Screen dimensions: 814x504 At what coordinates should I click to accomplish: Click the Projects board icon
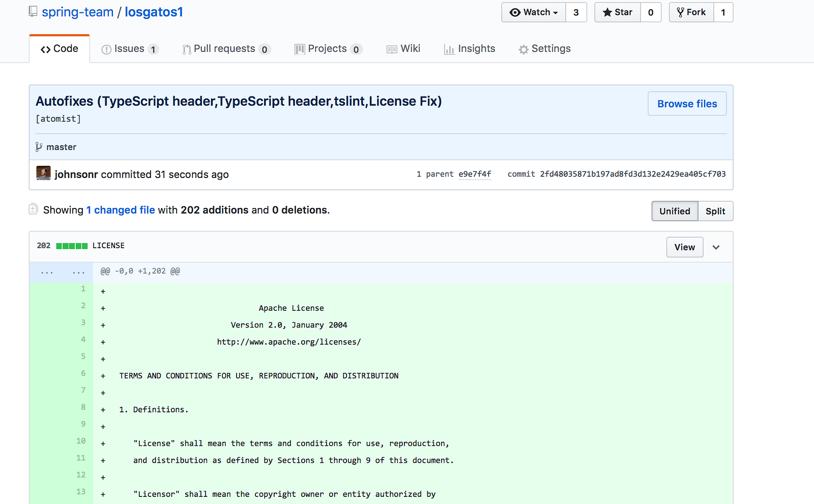[300, 49]
